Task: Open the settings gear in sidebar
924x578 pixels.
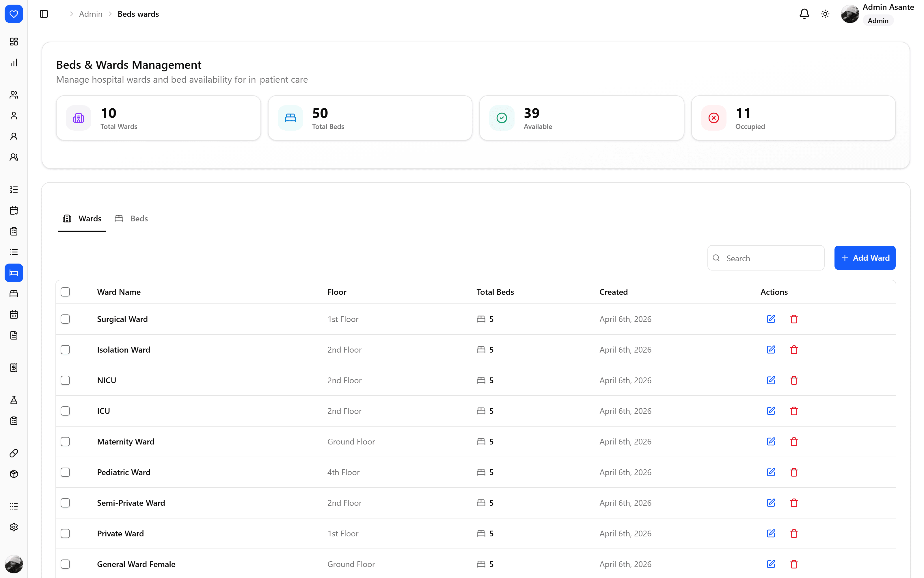Action: 14,527
